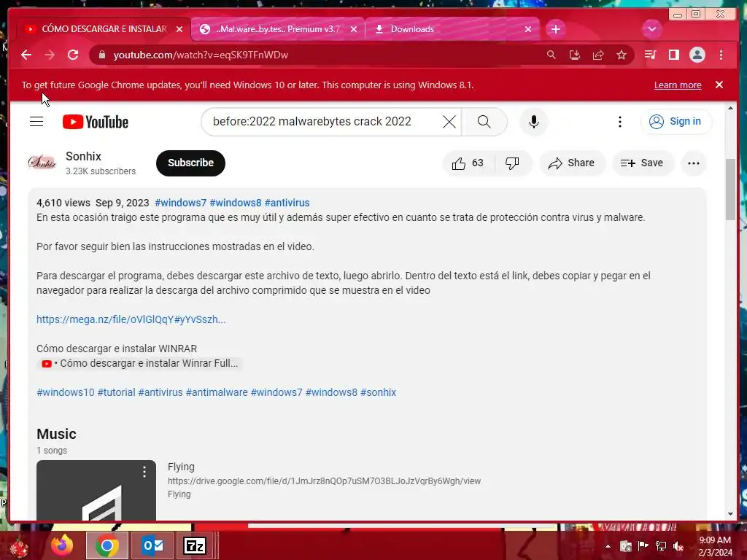Select the CÓMO DESCARGAR E INSTALAR tab
This screenshot has height=560, width=747.
[104, 29]
